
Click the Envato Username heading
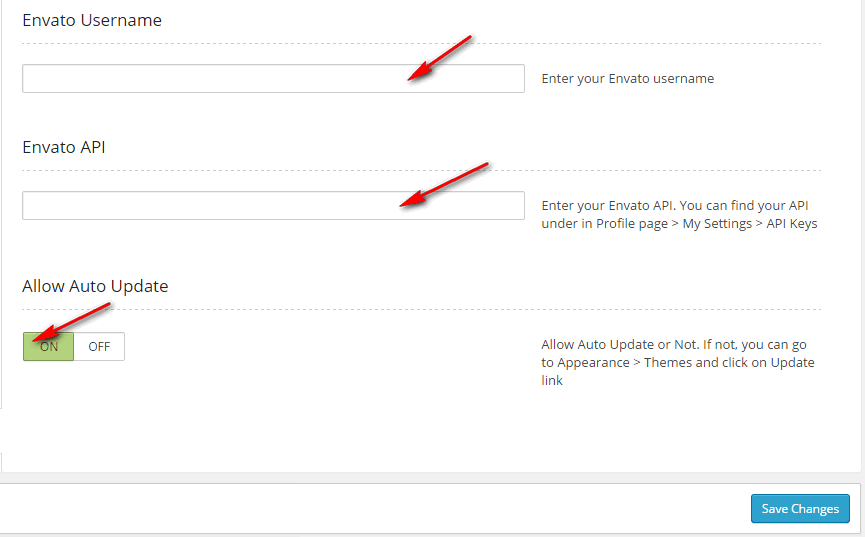click(x=92, y=20)
